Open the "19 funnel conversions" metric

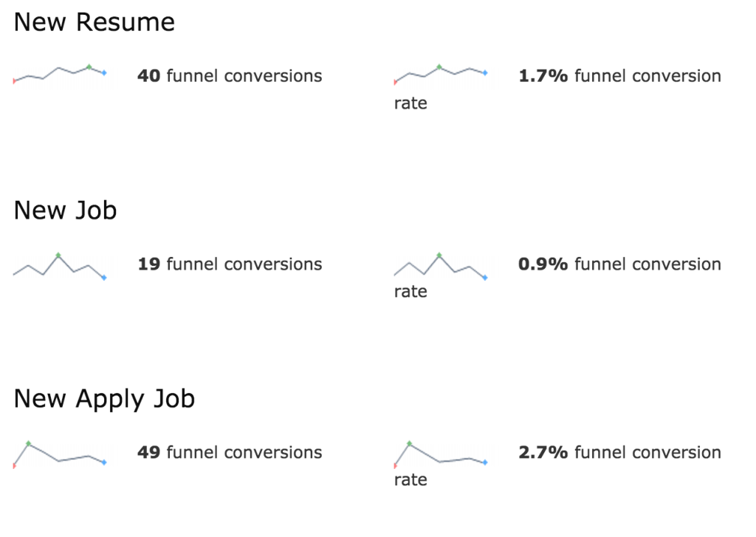click(x=230, y=264)
